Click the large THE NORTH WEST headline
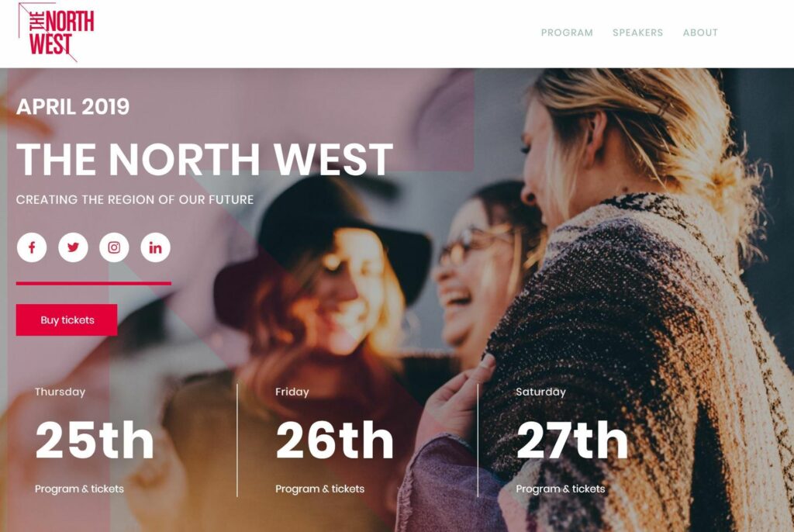794x532 pixels. 205,159
